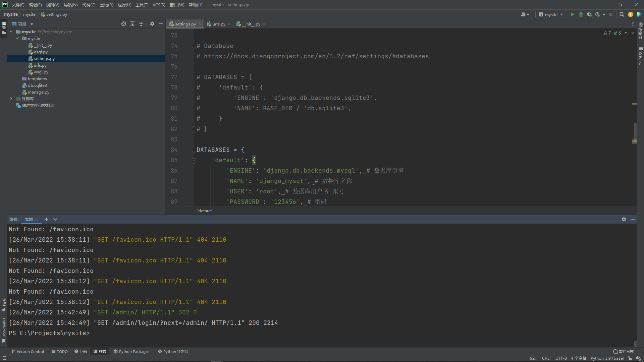Fold the 'default' dict at line 85
This screenshot has height=362, width=644.
coord(194,160)
